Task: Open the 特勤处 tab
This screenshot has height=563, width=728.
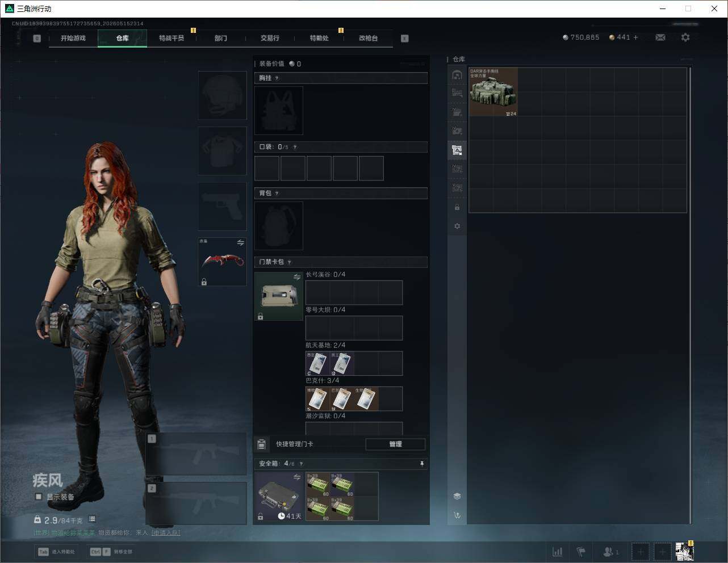Action: [x=319, y=38]
